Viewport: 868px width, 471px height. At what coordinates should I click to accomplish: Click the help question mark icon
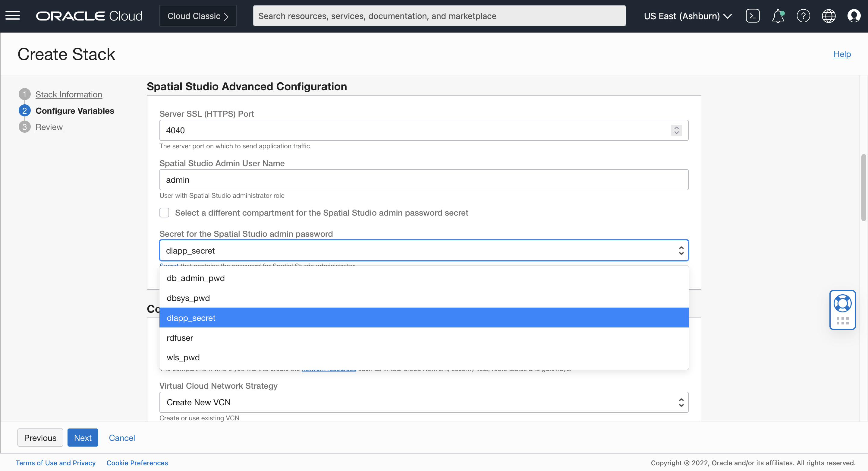(803, 16)
